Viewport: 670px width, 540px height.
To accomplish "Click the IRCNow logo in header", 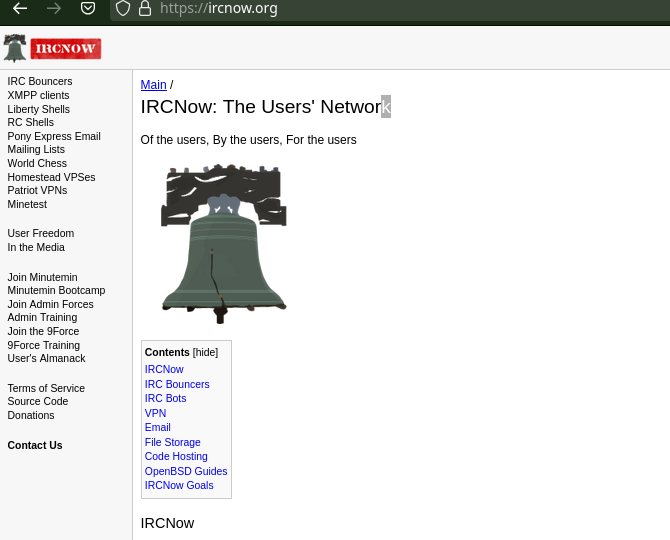I will 52,48.
